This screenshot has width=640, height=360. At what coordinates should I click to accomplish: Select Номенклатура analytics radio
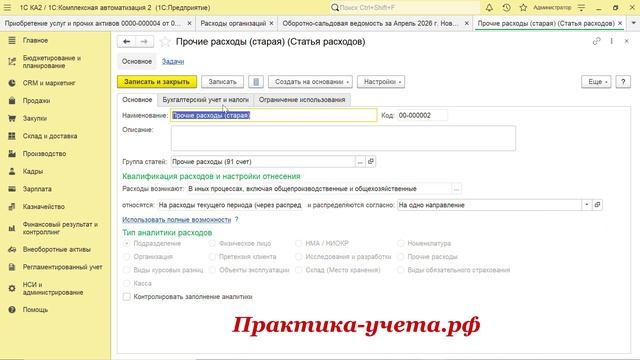400,243
